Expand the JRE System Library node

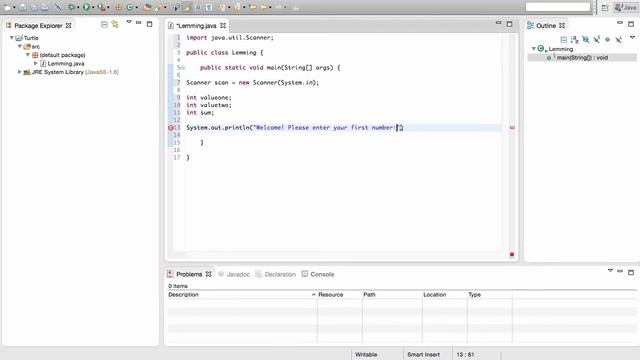(19, 72)
